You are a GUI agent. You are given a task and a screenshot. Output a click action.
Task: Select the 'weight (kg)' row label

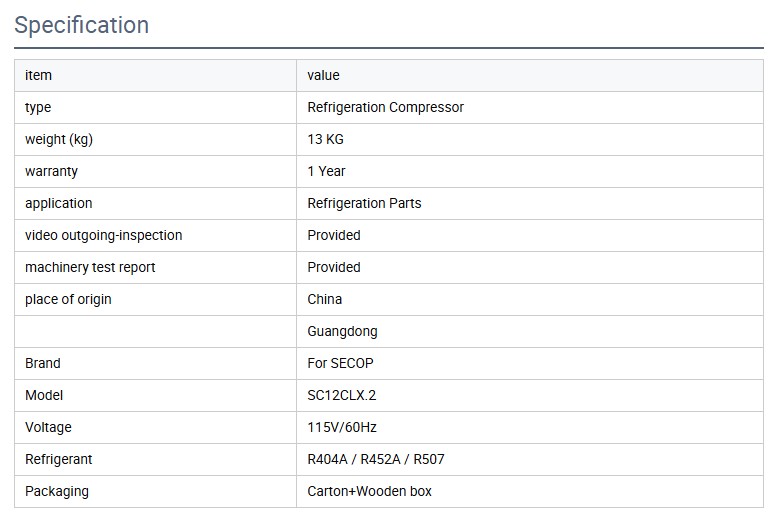coord(59,139)
